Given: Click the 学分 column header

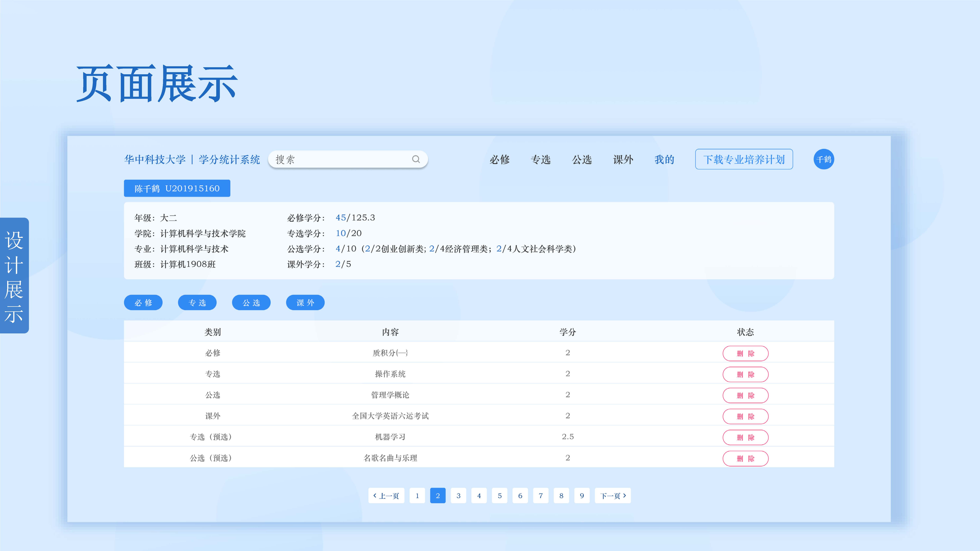Looking at the screenshot, I should (568, 332).
